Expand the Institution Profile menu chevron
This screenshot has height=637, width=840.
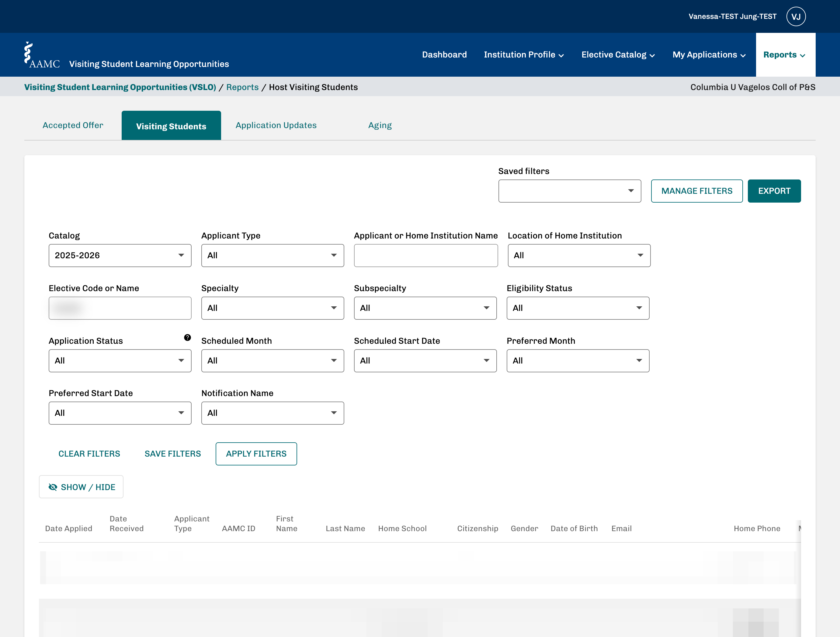(x=561, y=55)
